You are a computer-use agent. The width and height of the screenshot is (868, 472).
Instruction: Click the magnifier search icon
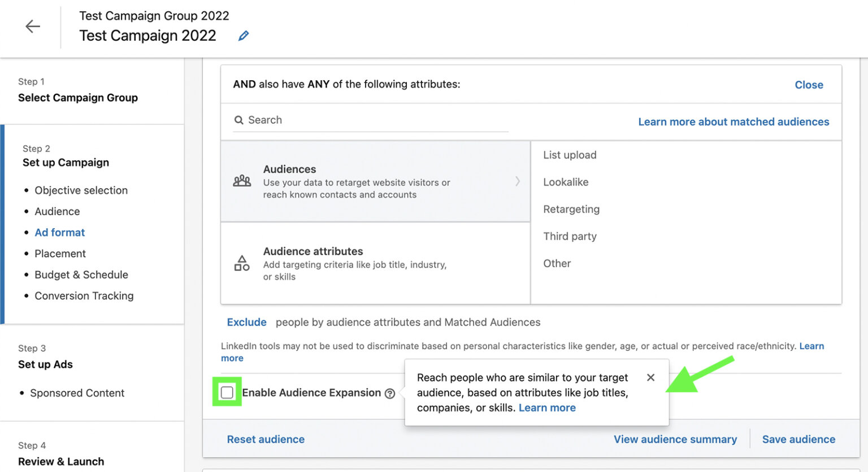pos(239,120)
